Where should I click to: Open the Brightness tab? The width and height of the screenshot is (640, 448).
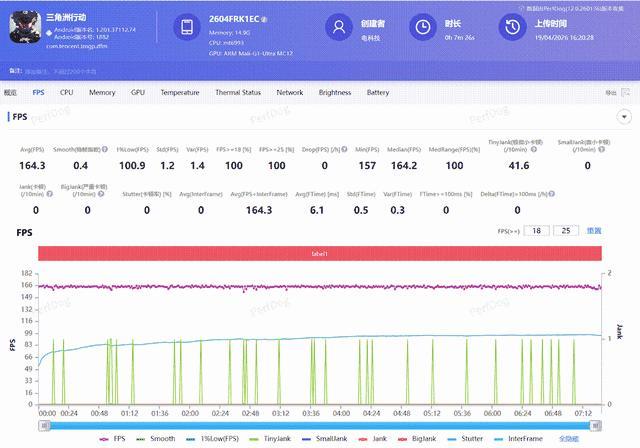pos(335,93)
